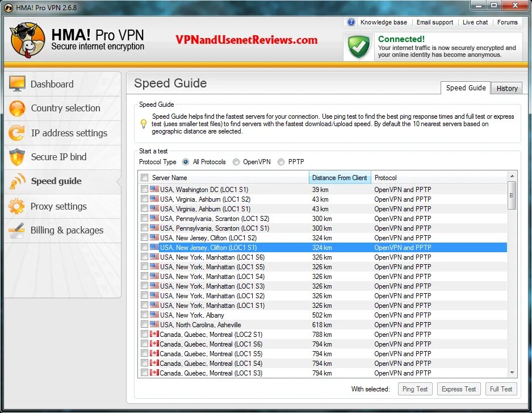Switch to the History tab
Image resolution: width=532 pixels, height=413 pixels.
click(x=507, y=88)
